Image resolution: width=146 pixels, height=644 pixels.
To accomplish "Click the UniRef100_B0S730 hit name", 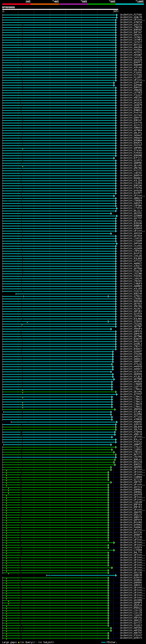I will (131, 533).
